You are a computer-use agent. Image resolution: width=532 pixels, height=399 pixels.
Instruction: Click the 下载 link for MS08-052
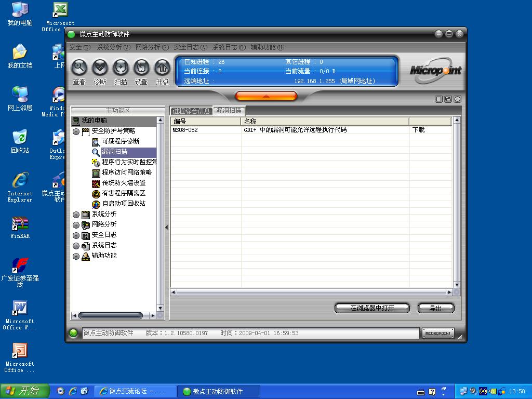coord(418,130)
